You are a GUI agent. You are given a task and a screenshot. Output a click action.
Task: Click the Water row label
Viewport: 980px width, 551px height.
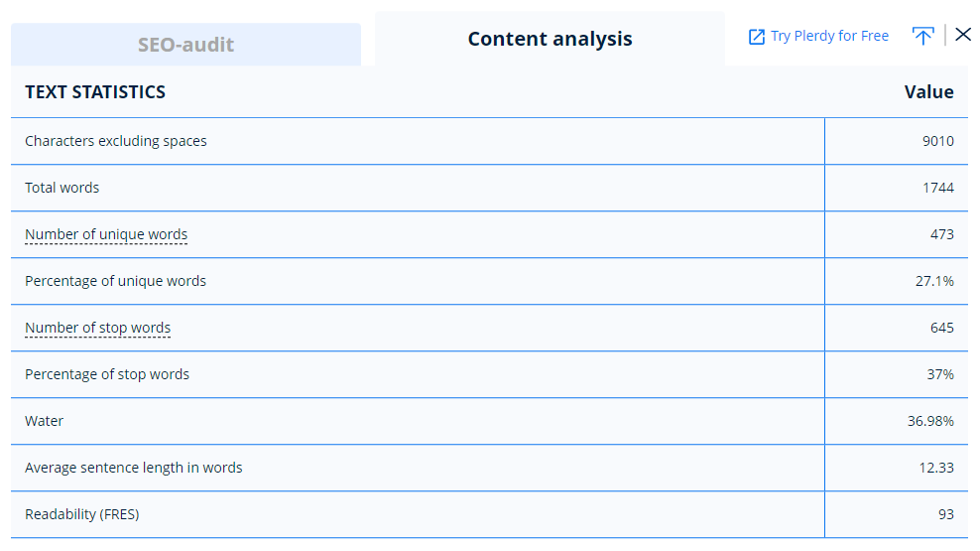pos(44,421)
